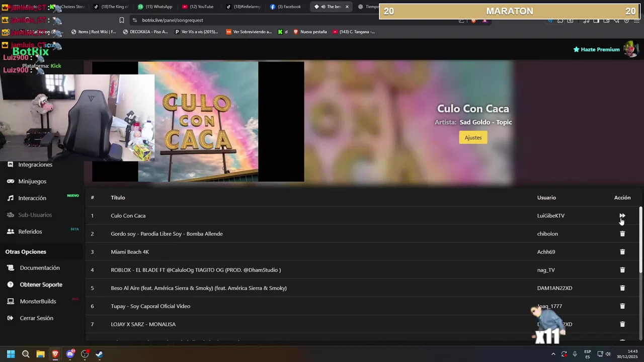
Task: Open Discord from the taskbar
Action: (70, 354)
